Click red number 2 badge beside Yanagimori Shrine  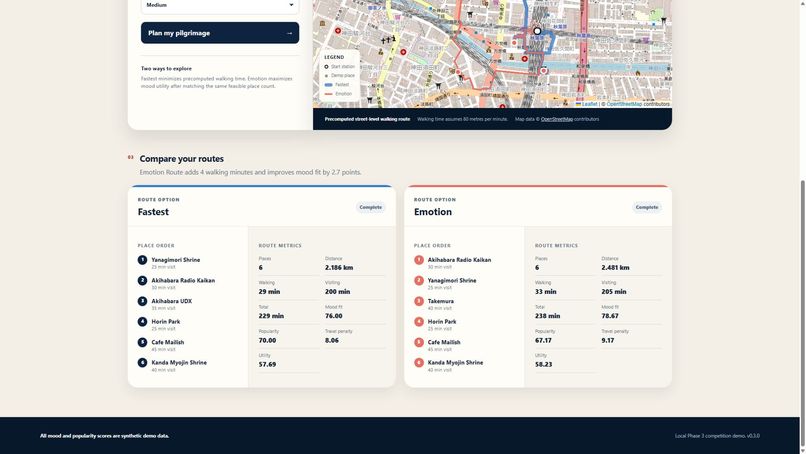click(419, 281)
